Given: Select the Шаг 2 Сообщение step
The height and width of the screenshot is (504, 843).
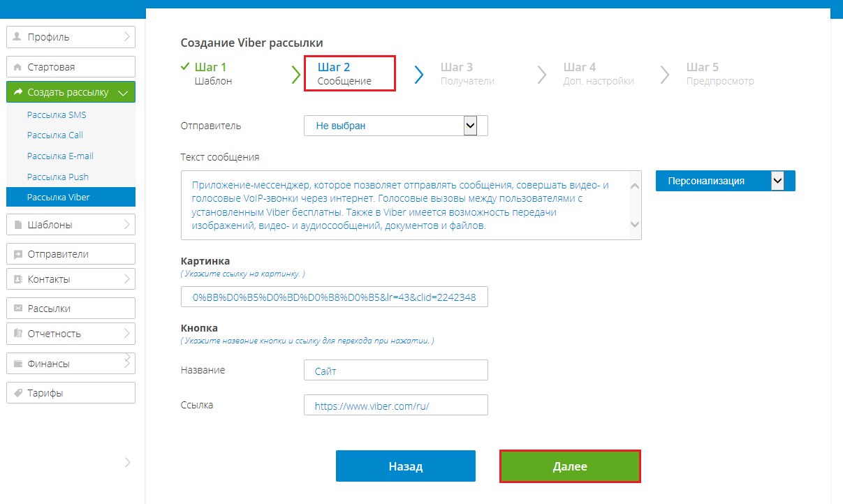Looking at the screenshot, I should (350, 74).
